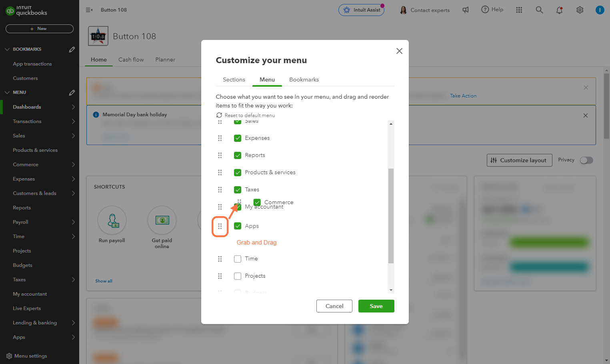Collapse the BOOKMARKS section chevron
The image size is (610, 364).
(x=7, y=50)
